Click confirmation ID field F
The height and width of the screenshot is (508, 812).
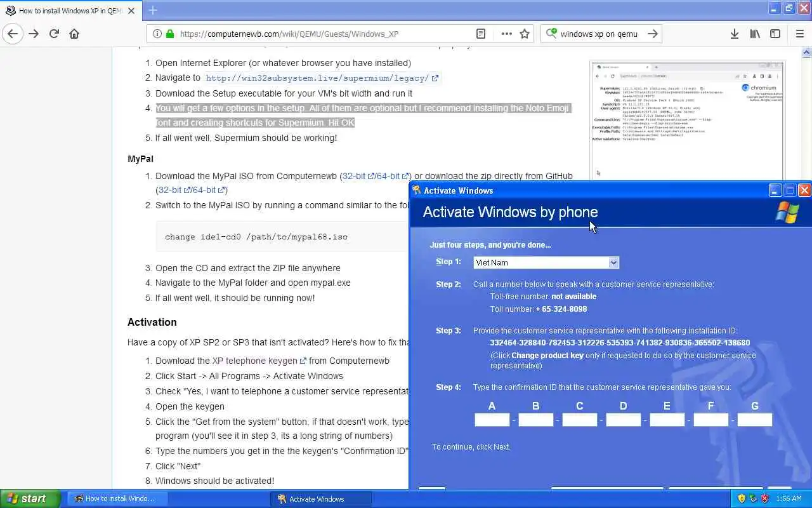[x=711, y=420]
